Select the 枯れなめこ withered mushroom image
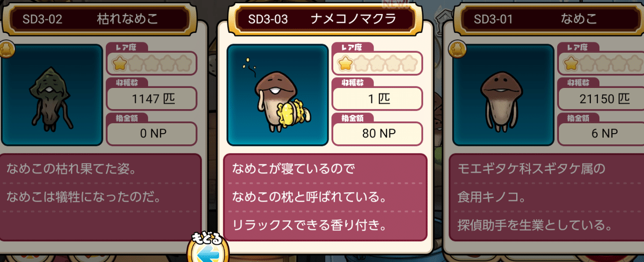Image resolution: width=644 pixels, height=262 pixels. 52,95
